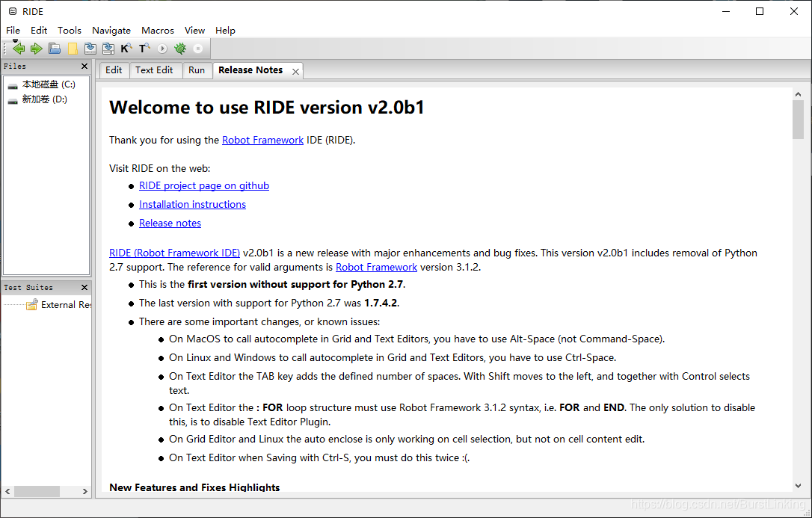Screen dimensions: 812x518
Task: Click release notes scrollbar down arrow
Action: point(798,486)
